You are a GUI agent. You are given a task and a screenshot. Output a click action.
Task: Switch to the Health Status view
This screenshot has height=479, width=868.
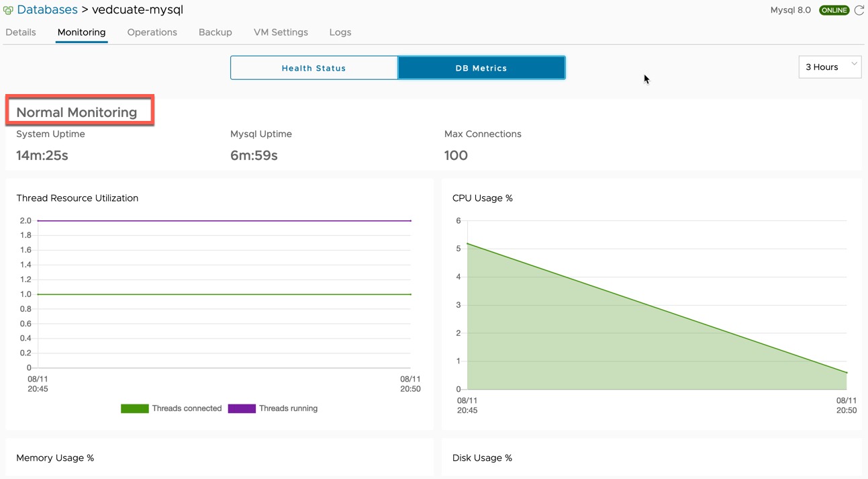[314, 68]
